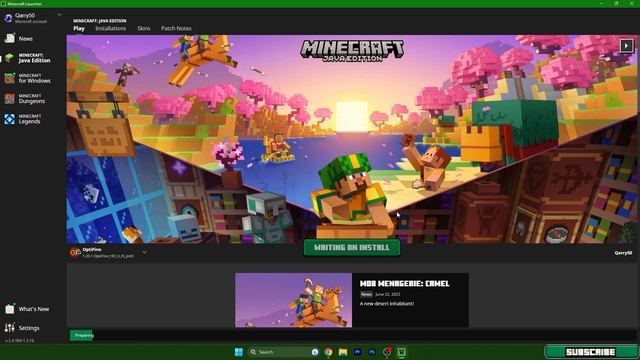The height and width of the screenshot is (360, 640).
Task: Click the Qarry50 player name label
Action: tap(623, 253)
